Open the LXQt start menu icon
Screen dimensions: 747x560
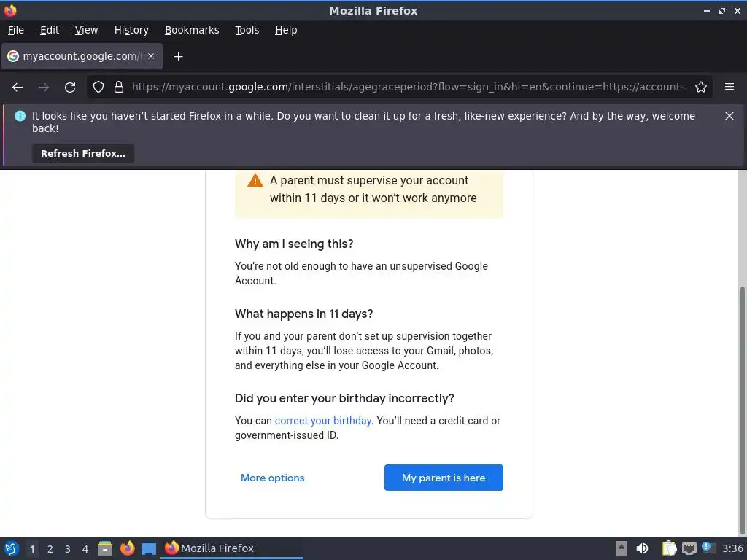tap(12, 548)
